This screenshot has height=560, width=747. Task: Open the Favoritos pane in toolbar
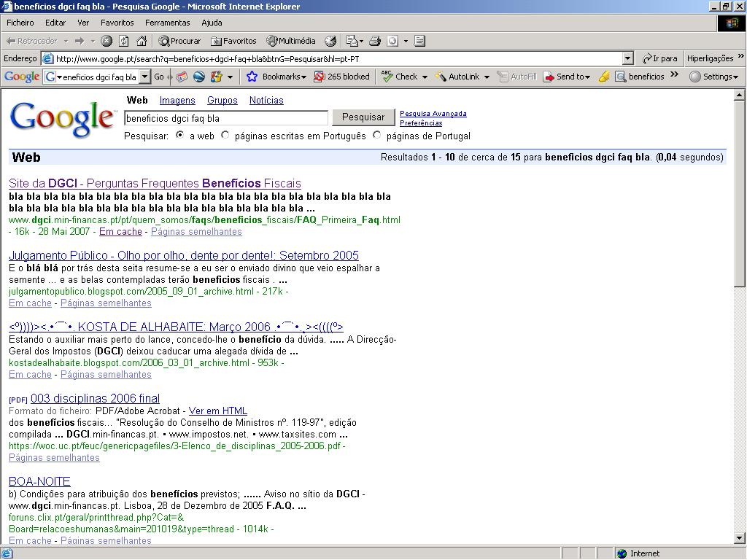coord(234,41)
